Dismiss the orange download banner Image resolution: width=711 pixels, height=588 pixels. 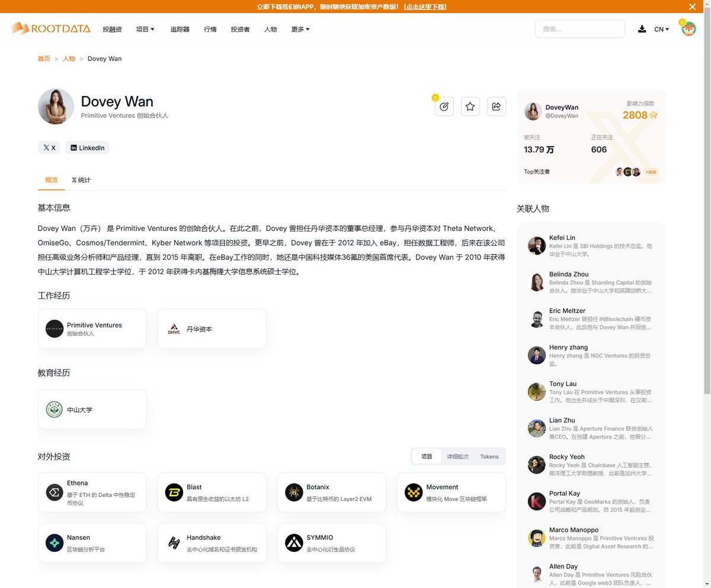click(x=691, y=6)
